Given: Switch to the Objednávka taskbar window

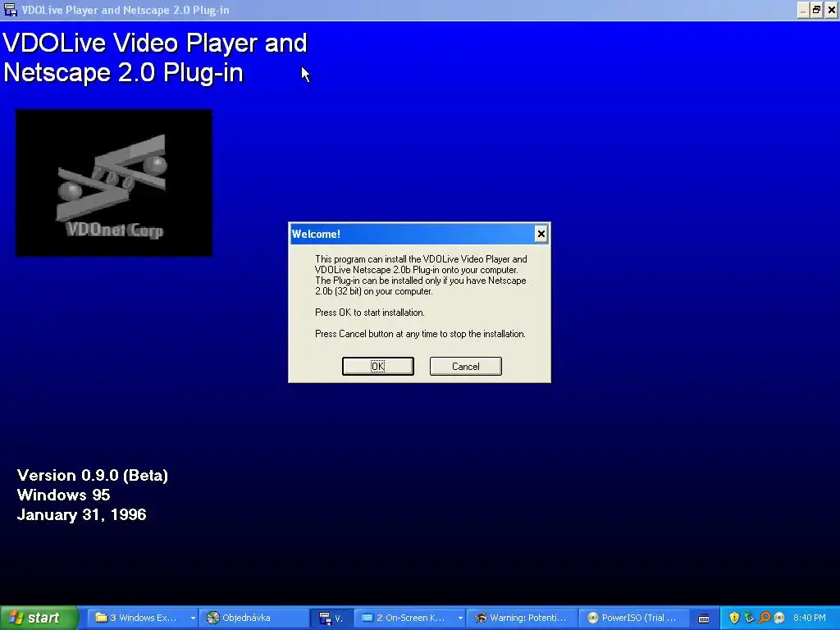Looking at the screenshot, I should tap(255, 618).
